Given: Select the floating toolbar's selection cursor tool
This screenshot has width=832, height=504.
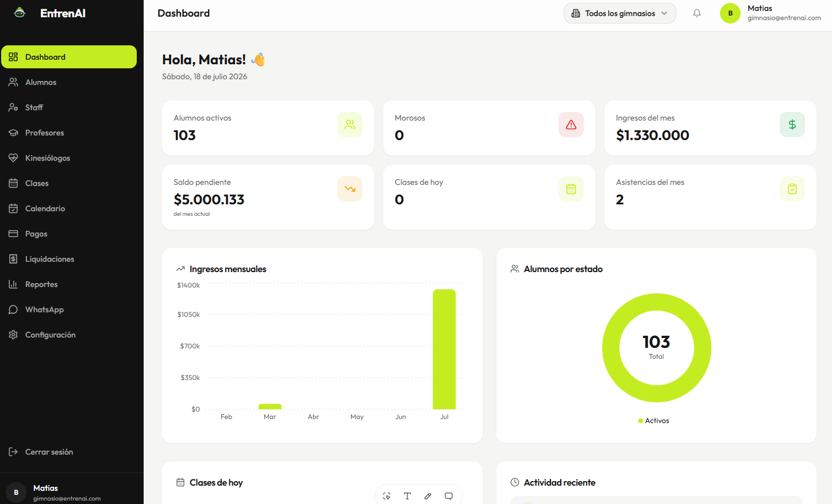Looking at the screenshot, I should [x=387, y=496].
